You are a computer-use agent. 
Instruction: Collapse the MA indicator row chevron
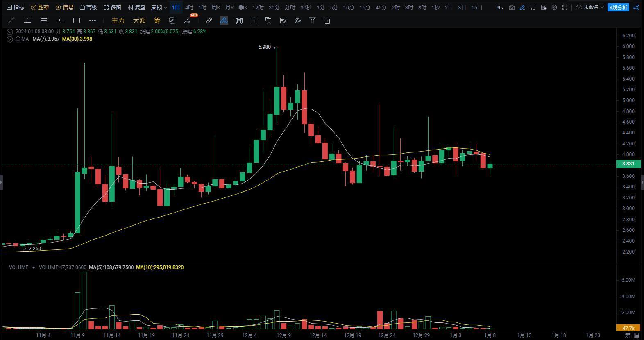coord(9,39)
